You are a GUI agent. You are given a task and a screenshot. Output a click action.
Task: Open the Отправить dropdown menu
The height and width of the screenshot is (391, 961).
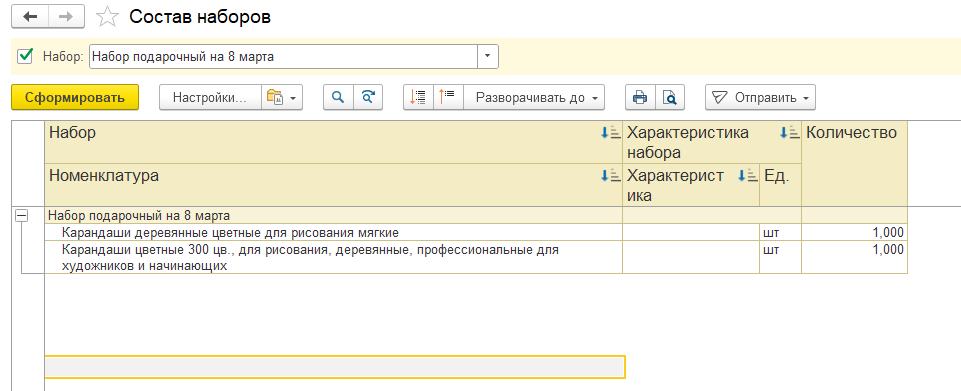760,97
